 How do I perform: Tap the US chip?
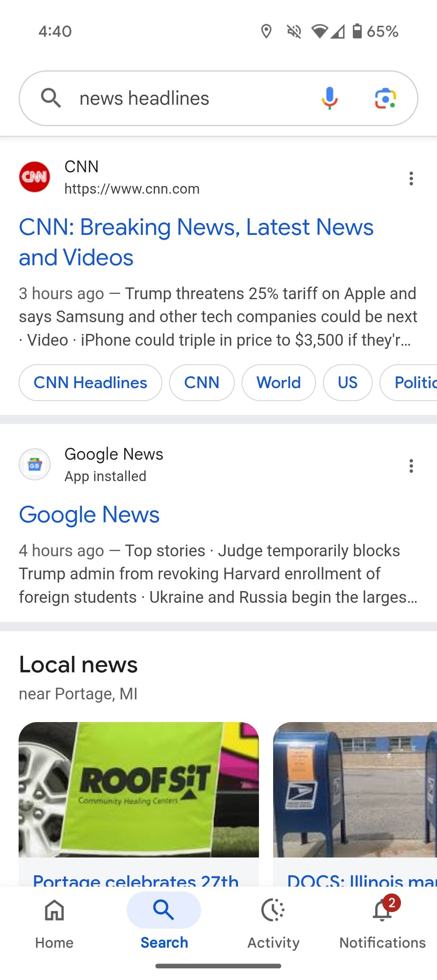click(347, 382)
